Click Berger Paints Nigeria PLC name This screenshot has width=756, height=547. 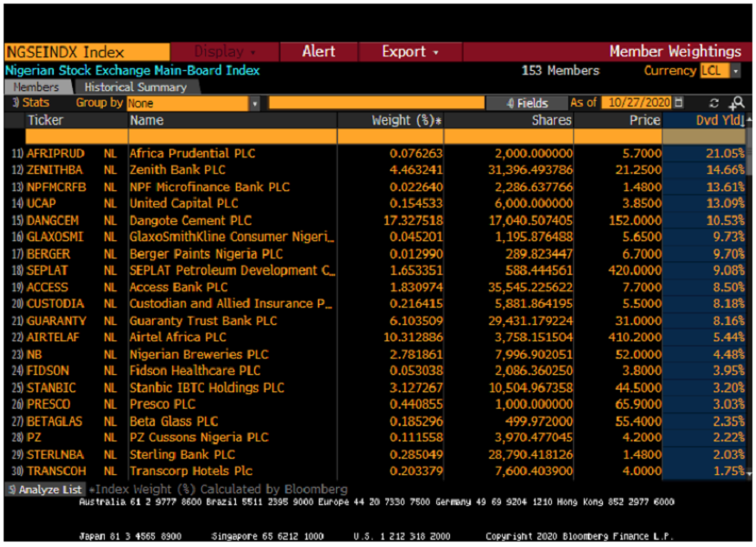click(x=207, y=254)
